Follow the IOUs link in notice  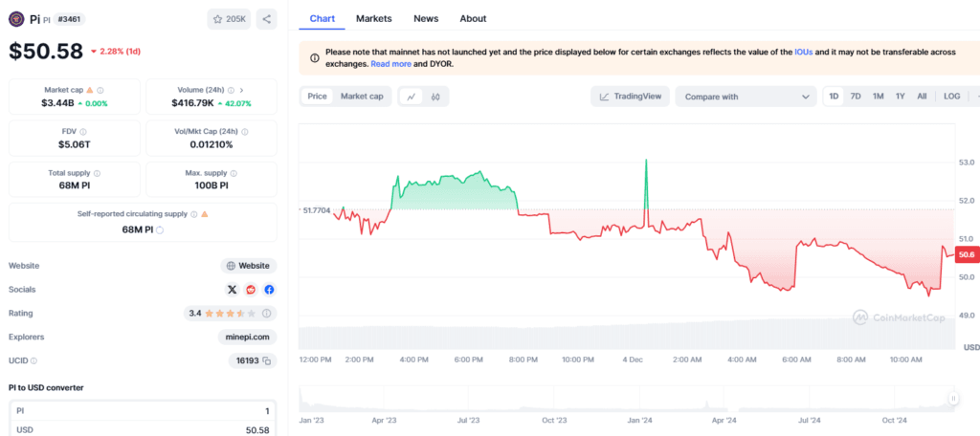pos(804,53)
